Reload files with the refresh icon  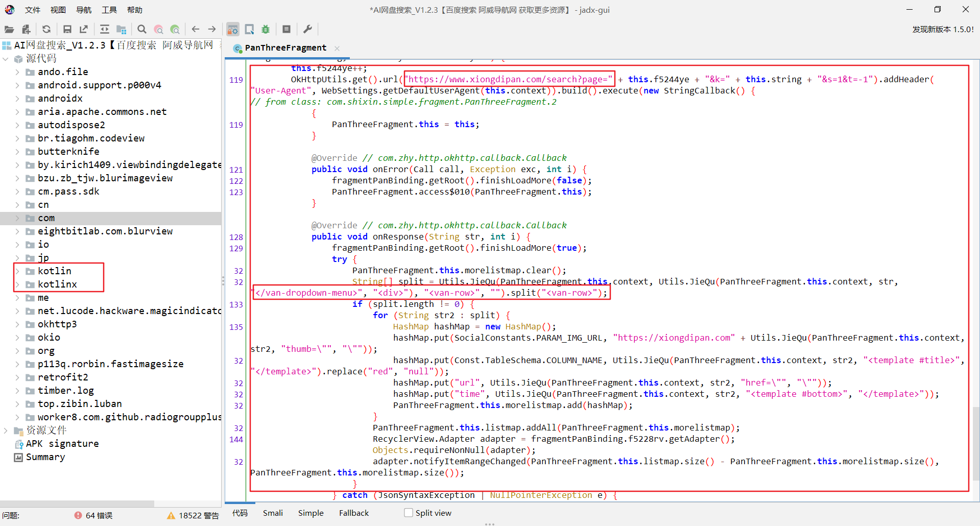click(x=46, y=30)
